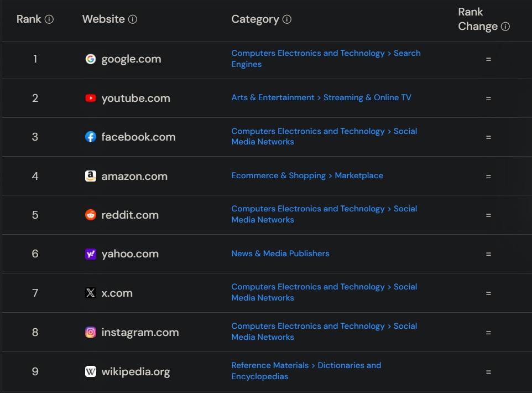Click rank number 1 for google.com
This screenshot has width=532, height=393.
point(35,59)
